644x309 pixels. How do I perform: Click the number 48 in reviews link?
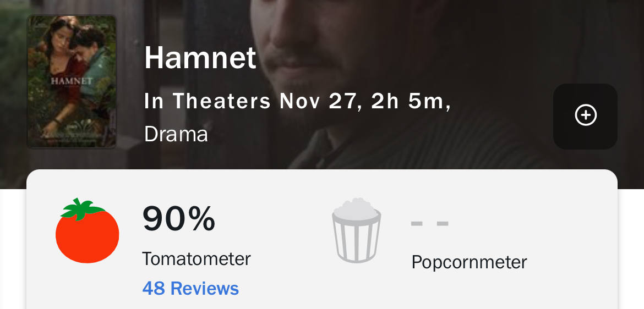[154, 288]
